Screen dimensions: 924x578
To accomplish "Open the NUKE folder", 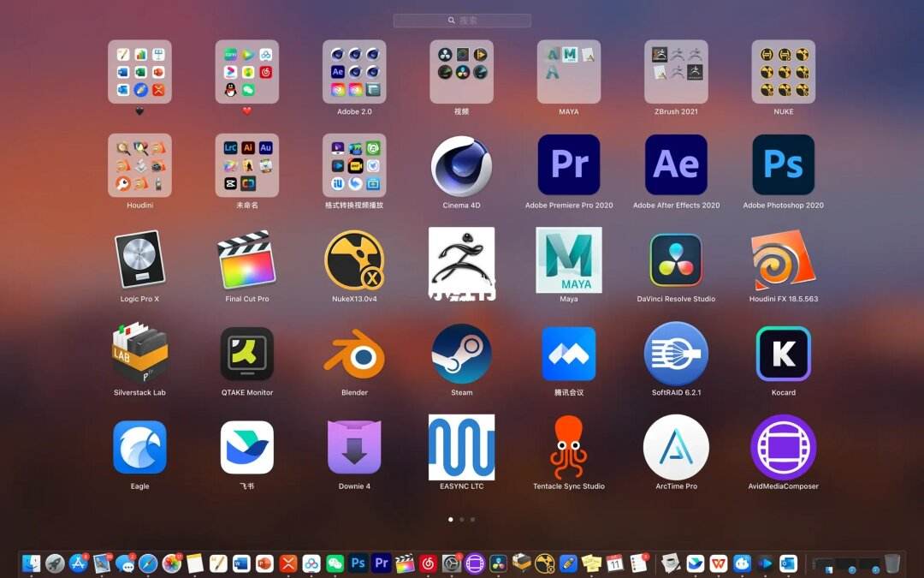I will [x=783, y=71].
